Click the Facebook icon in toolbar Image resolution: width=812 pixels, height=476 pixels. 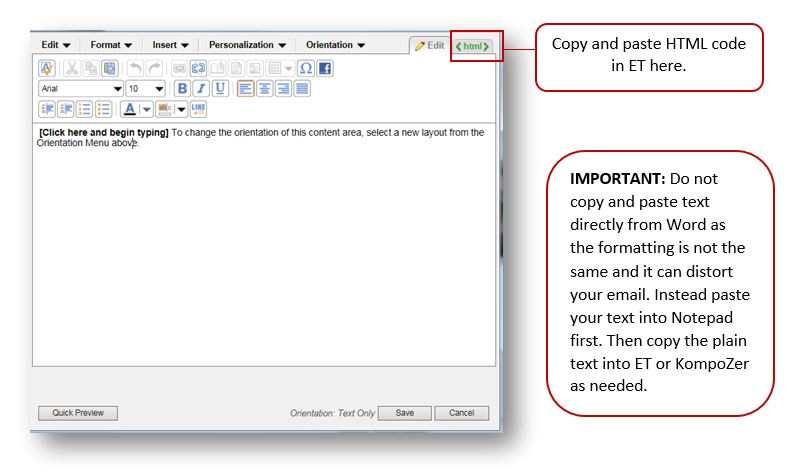(325, 68)
